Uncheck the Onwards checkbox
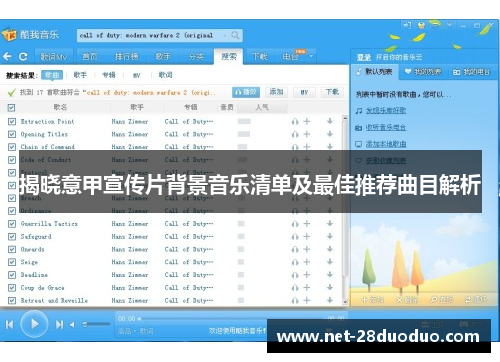 tap(12, 249)
